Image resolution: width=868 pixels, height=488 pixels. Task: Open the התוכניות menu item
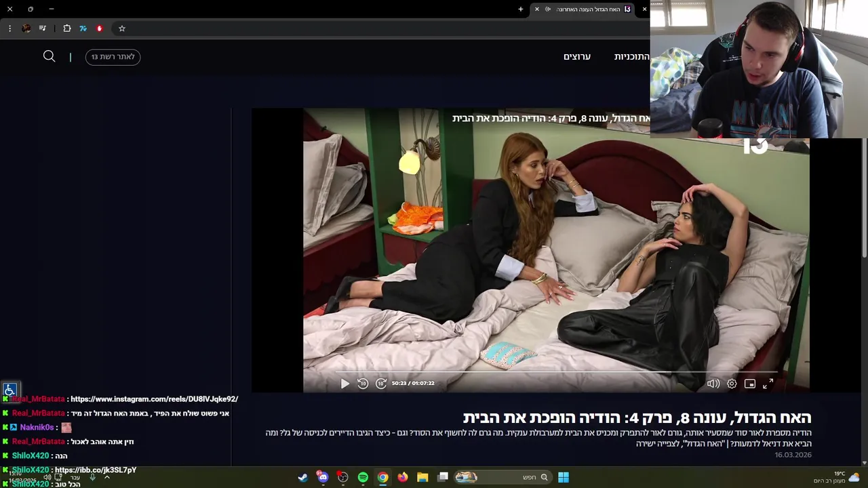631,57
